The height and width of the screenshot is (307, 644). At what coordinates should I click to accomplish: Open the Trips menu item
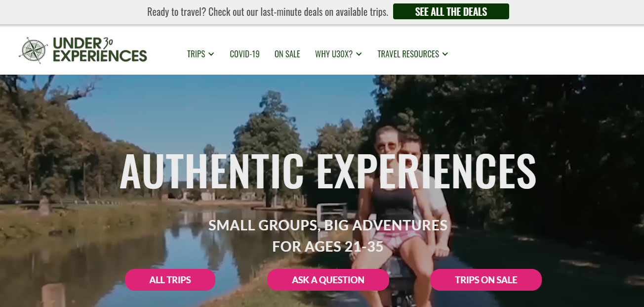click(x=196, y=54)
